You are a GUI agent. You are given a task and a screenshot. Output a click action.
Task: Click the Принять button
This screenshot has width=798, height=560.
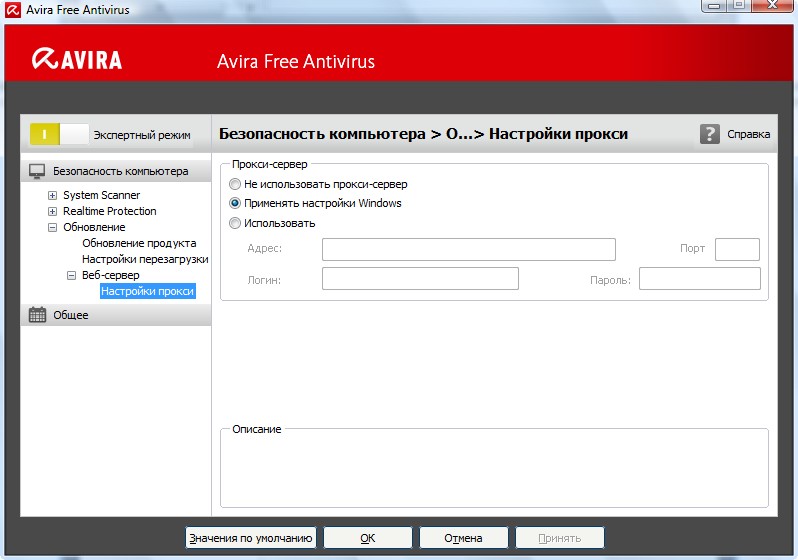click(559, 538)
